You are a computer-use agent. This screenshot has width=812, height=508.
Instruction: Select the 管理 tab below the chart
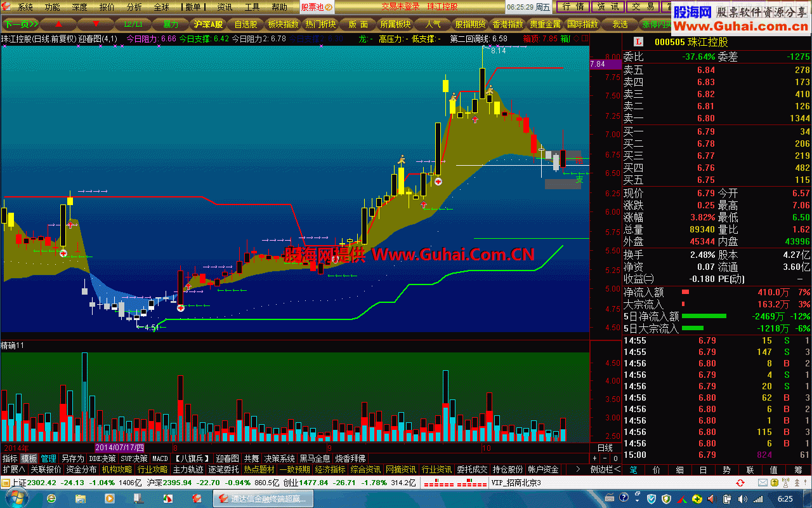click(49, 458)
